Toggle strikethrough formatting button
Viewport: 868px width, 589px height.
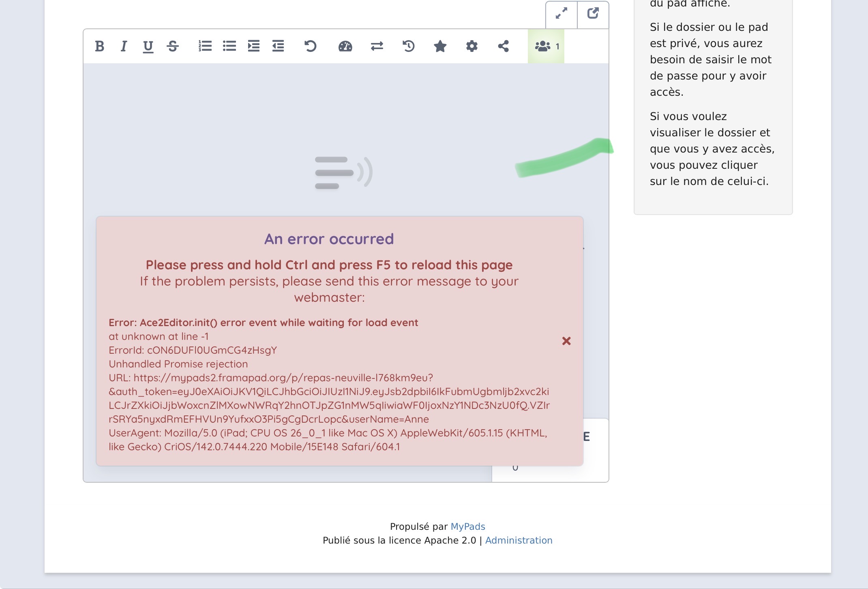click(x=173, y=46)
